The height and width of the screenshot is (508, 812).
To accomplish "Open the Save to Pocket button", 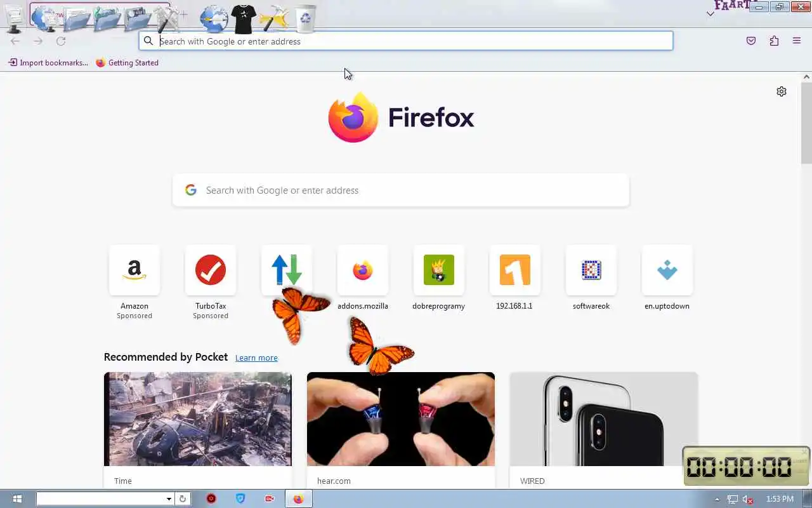I will (x=751, y=41).
